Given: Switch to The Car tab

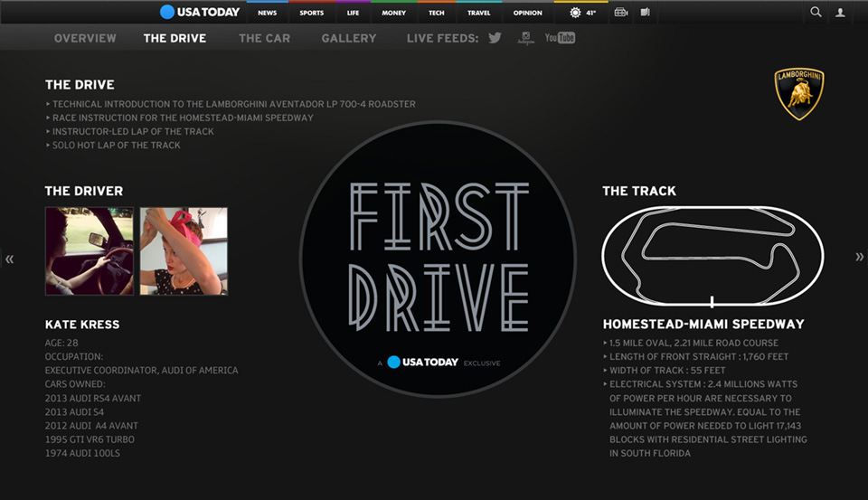Looking at the screenshot, I should (265, 38).
